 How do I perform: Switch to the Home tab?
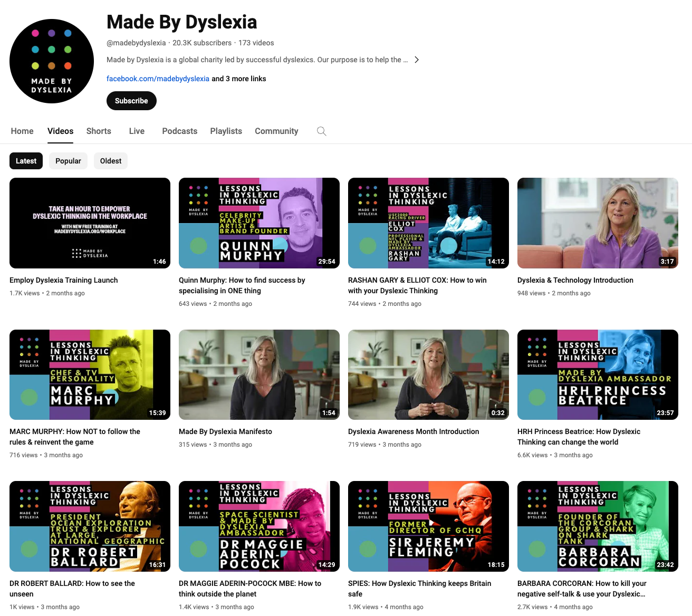point(22,131)
